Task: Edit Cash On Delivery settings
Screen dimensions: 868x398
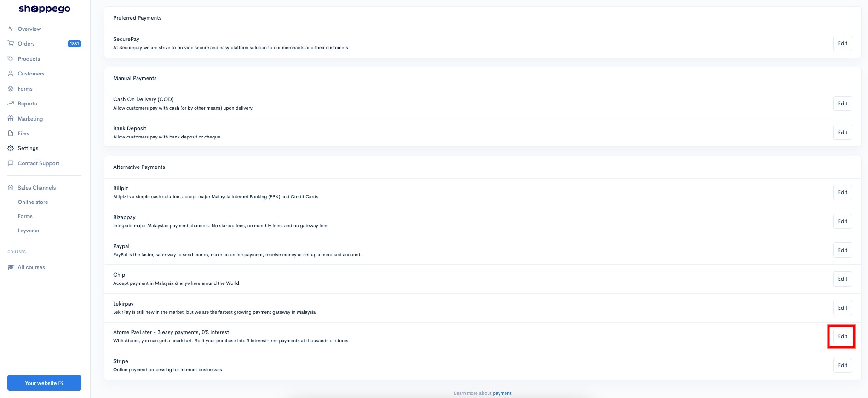Action: tap(842, 104)
